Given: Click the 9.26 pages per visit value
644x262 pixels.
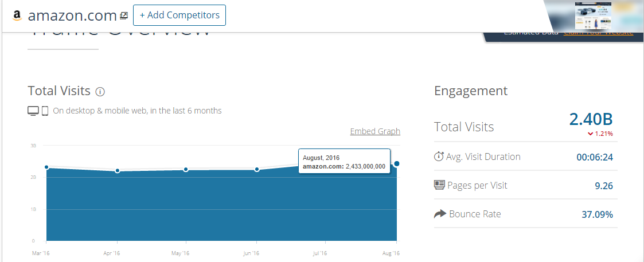Looking at the screenshot, I should (x=604, y=186).
